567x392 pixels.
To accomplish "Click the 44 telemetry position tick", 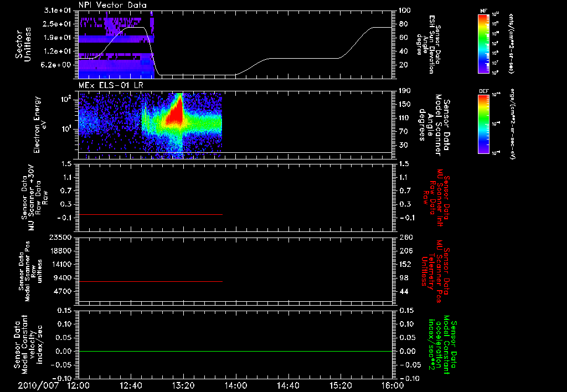I will [x=404, y=291].
